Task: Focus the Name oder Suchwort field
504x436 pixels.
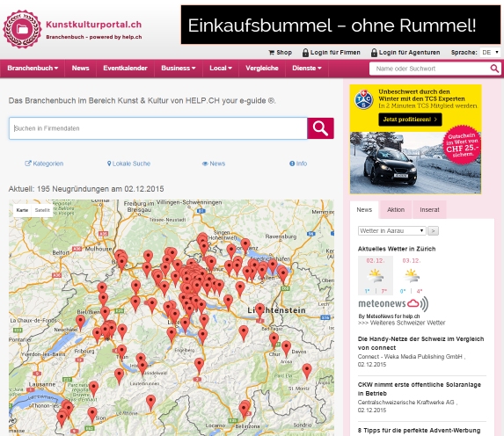Action: pos(430,69)
